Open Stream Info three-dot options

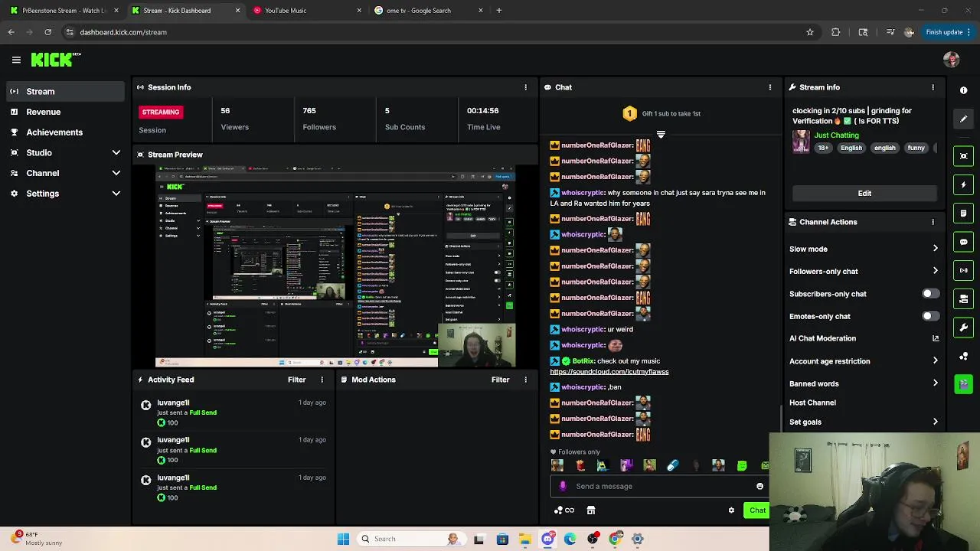coord(933,87)
